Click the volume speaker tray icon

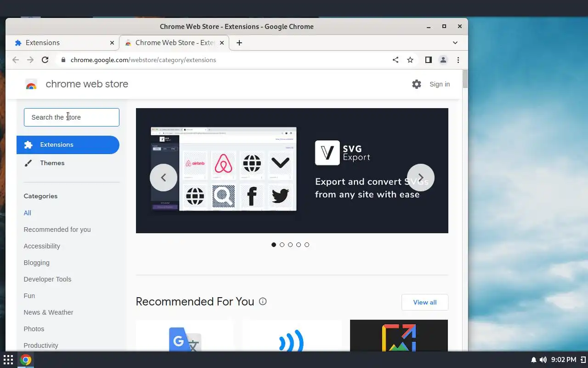click(543, 360)
